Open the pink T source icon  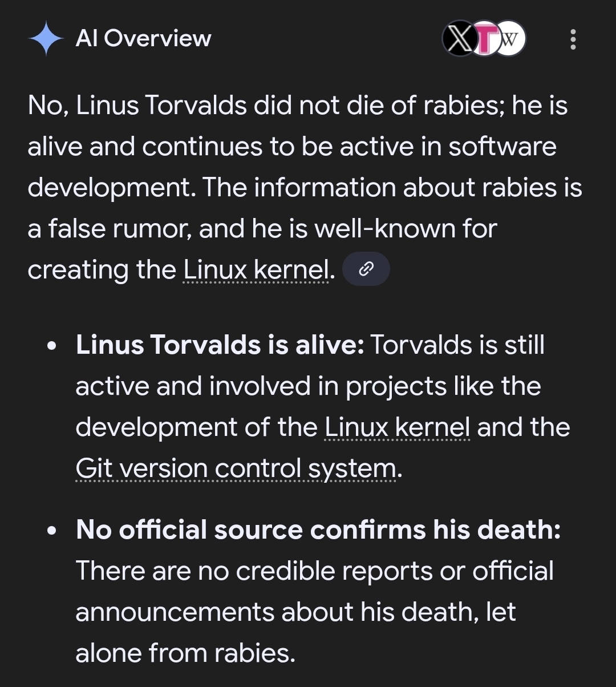(x=484, y=39)
